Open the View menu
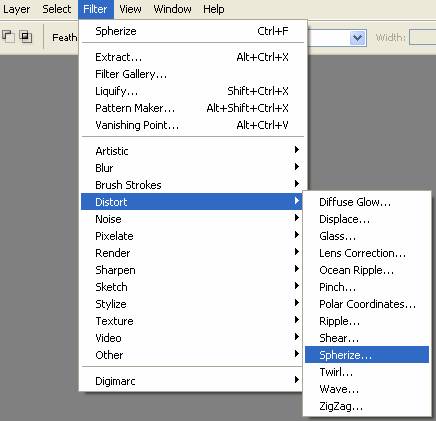The width and height of the screenshot is (436, 421). (x=130, y=9)
